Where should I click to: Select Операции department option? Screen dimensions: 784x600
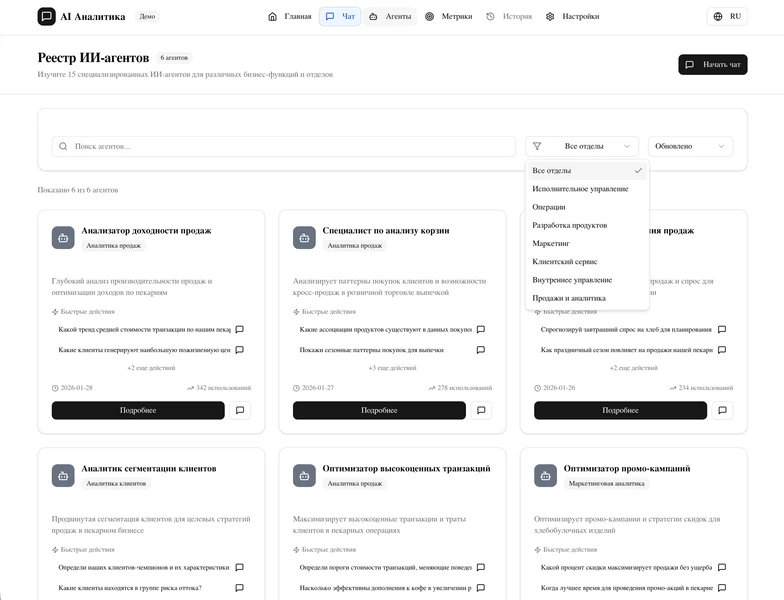(x=587, y=207)
